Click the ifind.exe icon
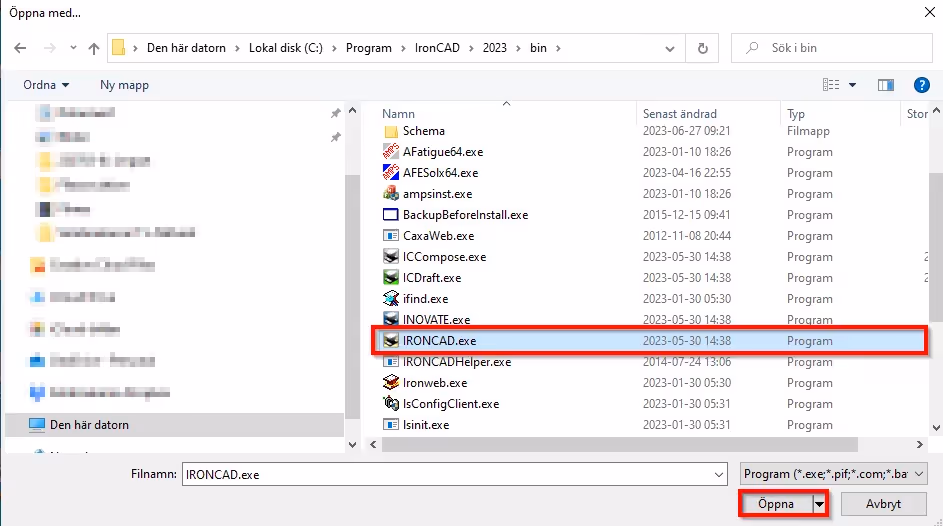Viewport: 943px width, 526px height. tap(391, 299)
